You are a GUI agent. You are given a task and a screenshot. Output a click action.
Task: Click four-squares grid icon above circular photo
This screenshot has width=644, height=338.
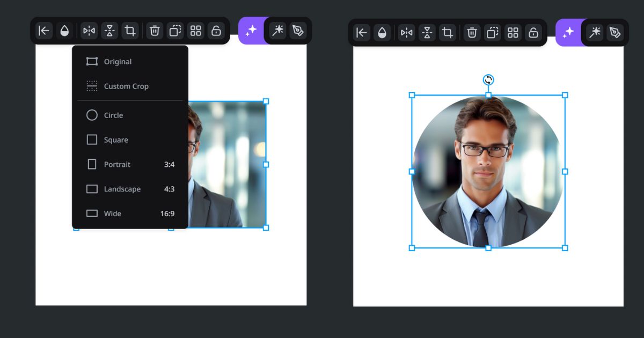click(x=513, y=33)
